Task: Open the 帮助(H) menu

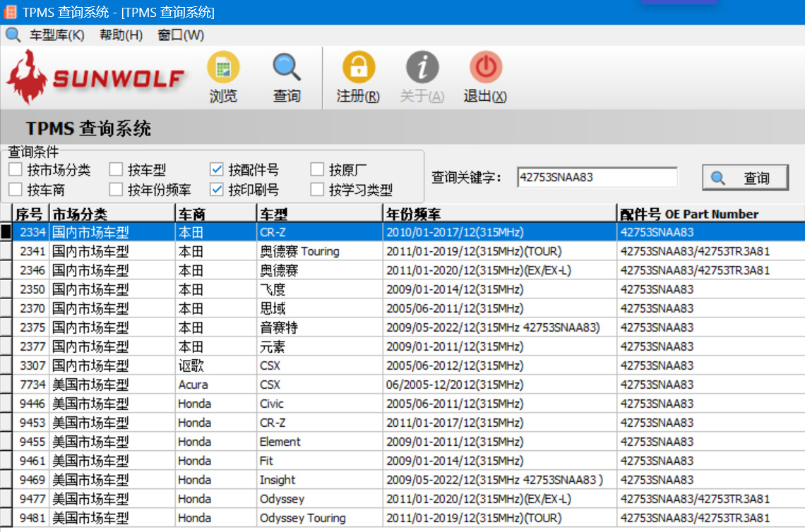Action: pos(121,35)
